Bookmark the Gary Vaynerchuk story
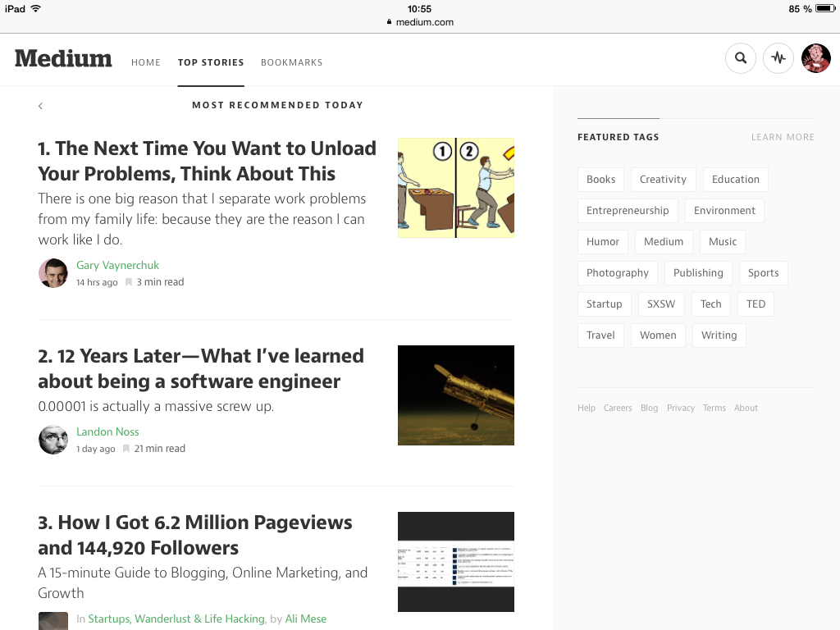The height and width of the screenshot is (630, 840). point(128,282)
